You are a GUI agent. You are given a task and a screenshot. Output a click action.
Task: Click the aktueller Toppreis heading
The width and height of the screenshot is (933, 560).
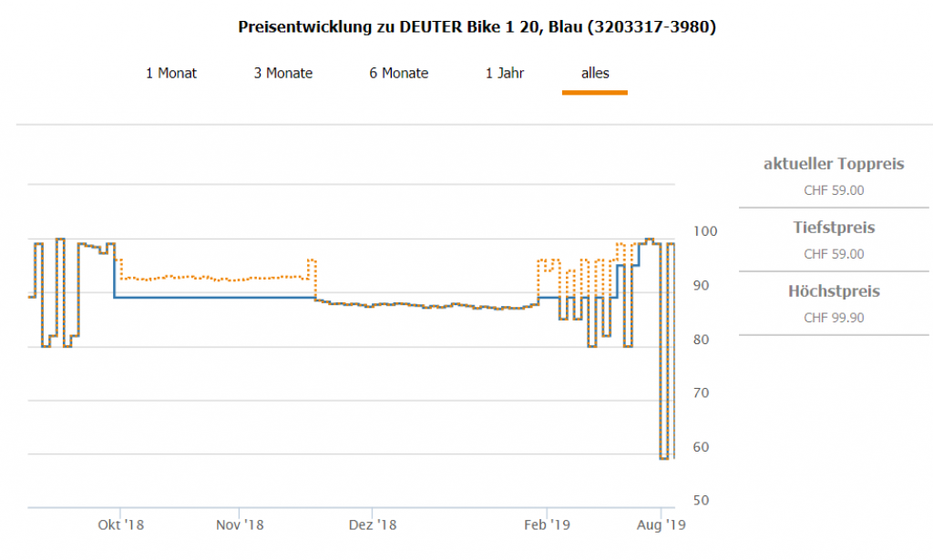click(833, 164)
